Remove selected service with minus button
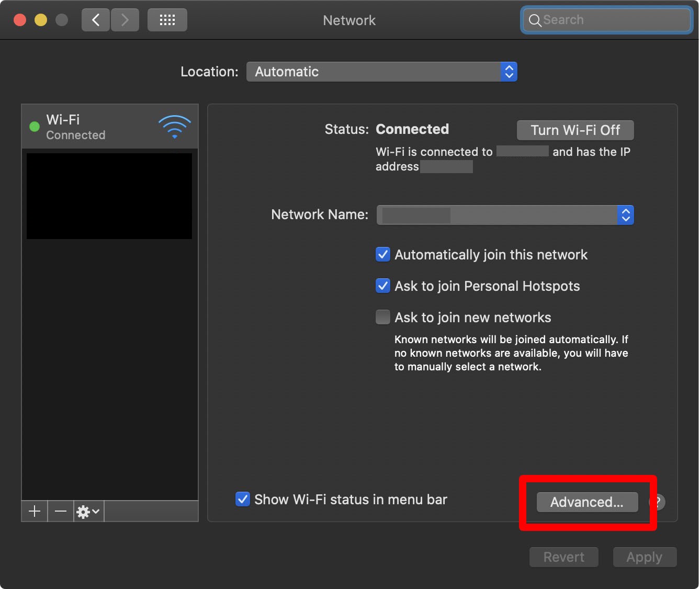700x589 pixels. [61, 511]
